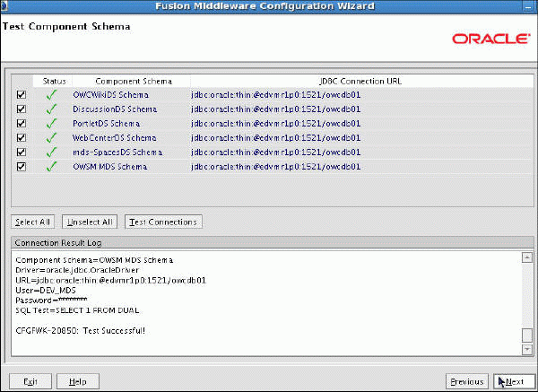Select the DiscussionDS Schema name
The width and height of the screenshot is (538, 392).
[x=115, y=109]
